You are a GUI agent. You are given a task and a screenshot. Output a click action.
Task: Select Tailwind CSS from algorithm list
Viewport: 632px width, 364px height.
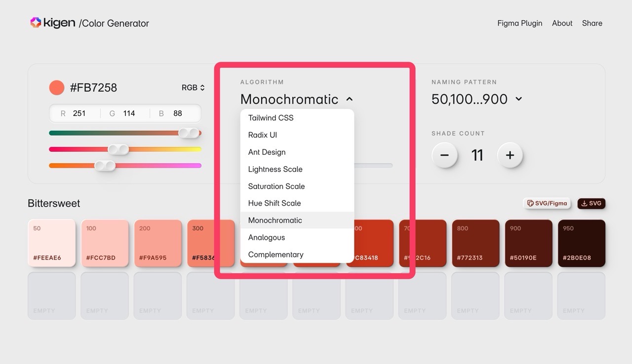(271, 118)
